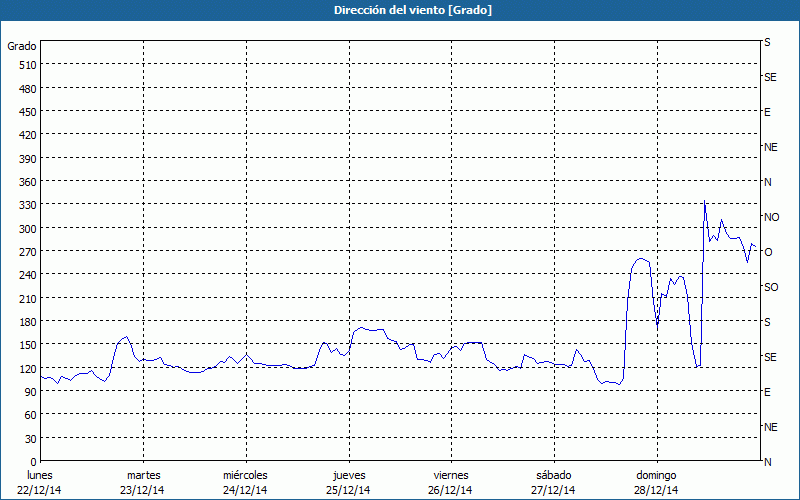The image size is (800, 500).
Task: Click the 270 tick label on the y-axis
Action: coord(27,252)
